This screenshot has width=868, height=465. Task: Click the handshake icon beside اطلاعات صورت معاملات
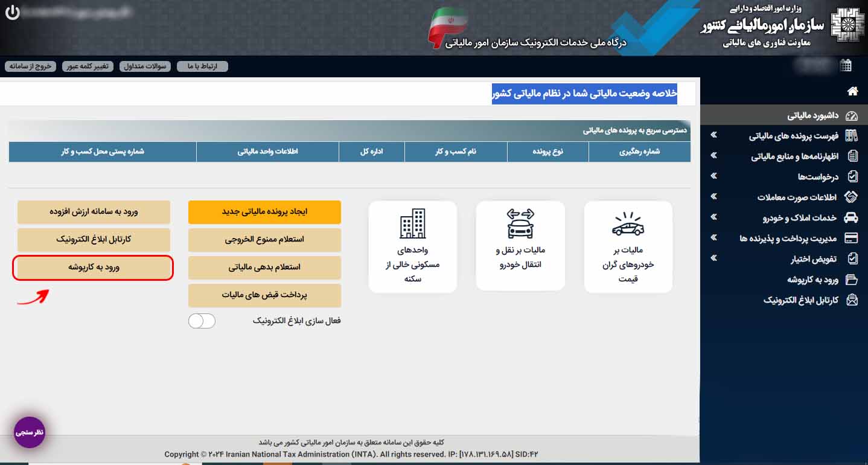pyautogui.click(x=851, y=197)
